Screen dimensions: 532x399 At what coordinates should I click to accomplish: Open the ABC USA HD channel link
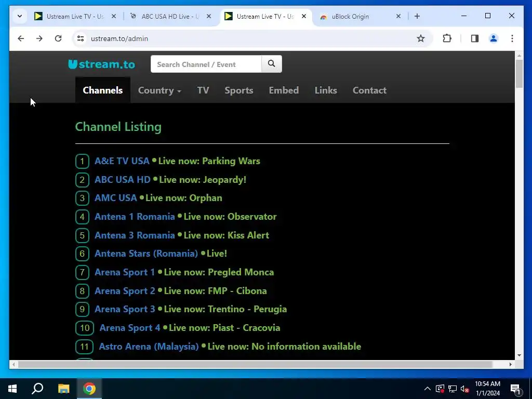click(123, 179)
